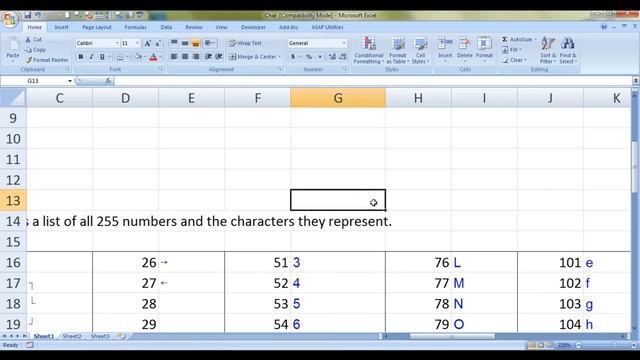The image size is (640, 360).
Task: Open the Merge & Center dropdown arrow
Action: [x=280, y=57]
